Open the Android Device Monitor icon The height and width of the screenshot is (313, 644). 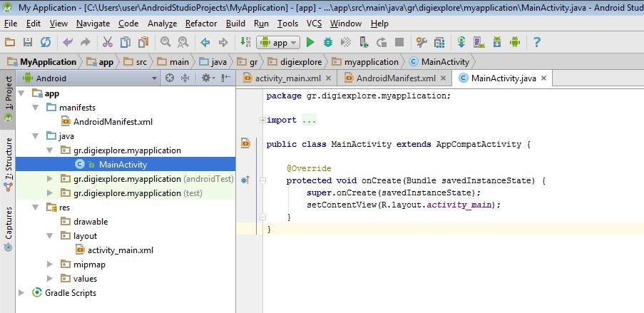515,42
